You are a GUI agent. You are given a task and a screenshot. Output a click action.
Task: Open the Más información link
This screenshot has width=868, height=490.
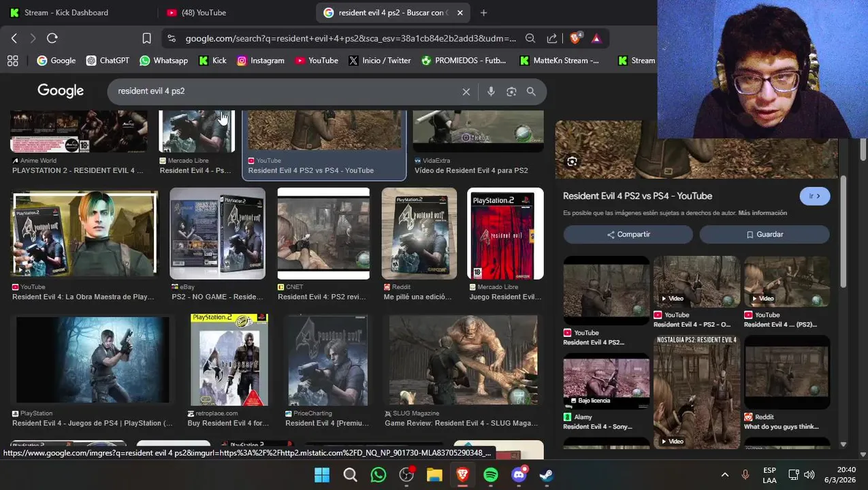[x=762, y=213]
